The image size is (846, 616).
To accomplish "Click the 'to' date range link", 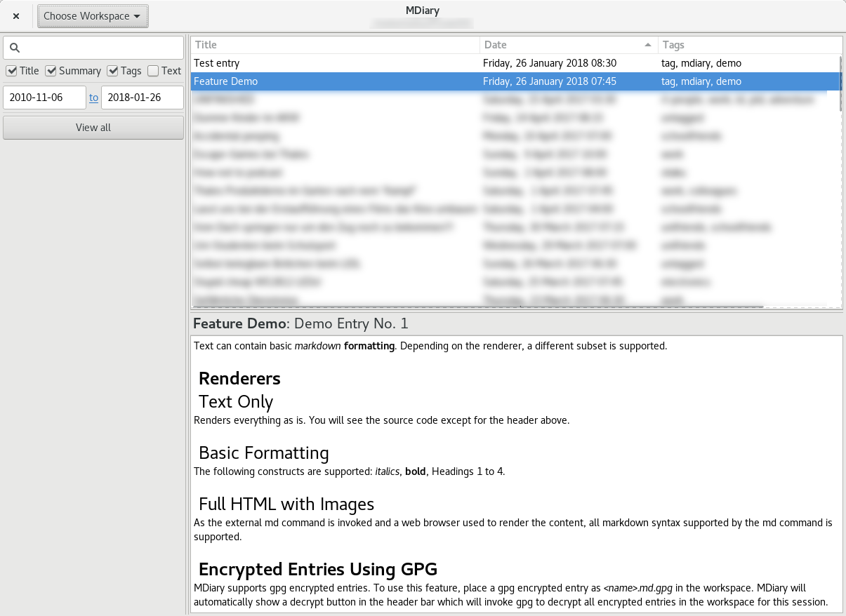I will (x=93, y=98).
